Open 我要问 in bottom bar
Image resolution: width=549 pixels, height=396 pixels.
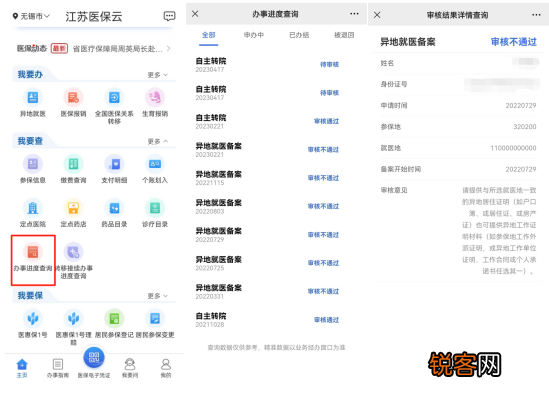coord(130,368)
